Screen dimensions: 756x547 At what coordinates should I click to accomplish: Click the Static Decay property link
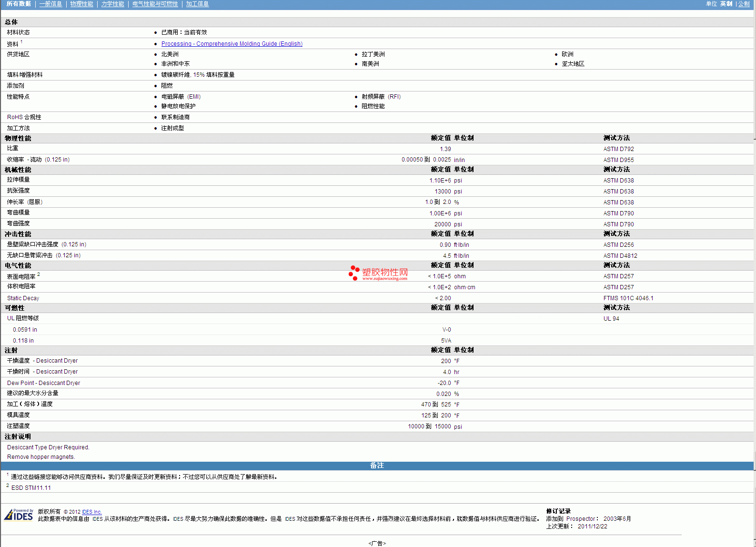[23, 298]
